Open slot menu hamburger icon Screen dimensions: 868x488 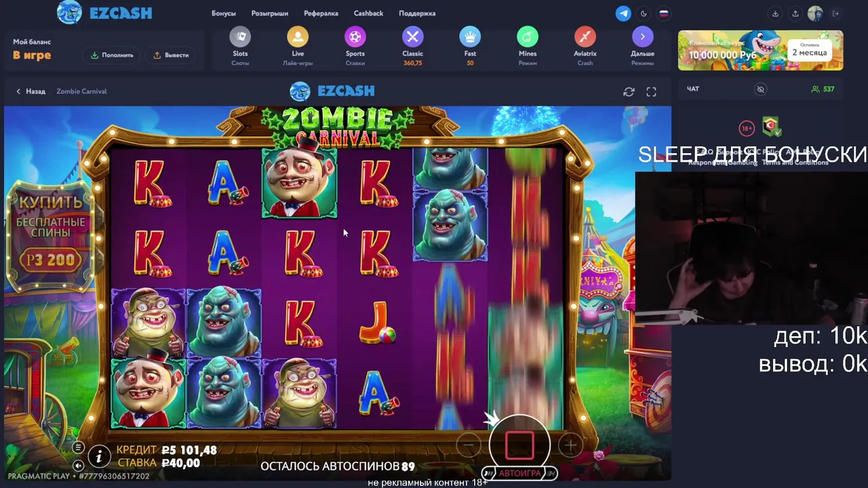(x=78, y=447)
